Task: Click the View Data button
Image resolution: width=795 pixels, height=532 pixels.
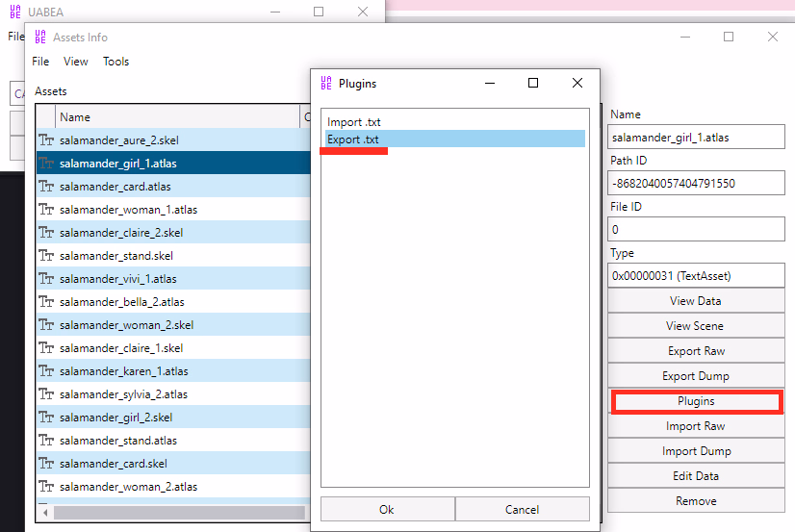Action: [696, 301]
